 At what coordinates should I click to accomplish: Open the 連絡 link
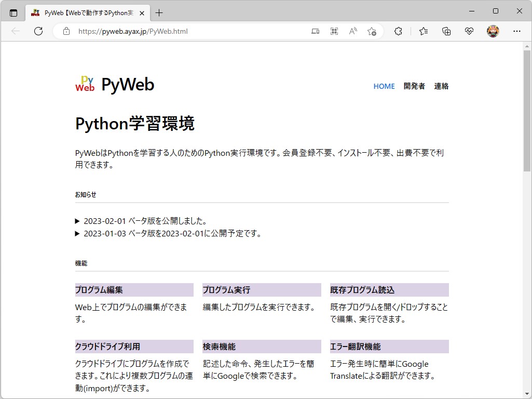tap(441, 86)
